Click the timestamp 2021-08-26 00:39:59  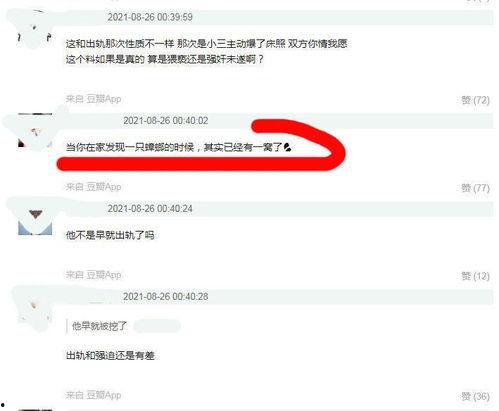pyautogui.click(x=150, y=17)
